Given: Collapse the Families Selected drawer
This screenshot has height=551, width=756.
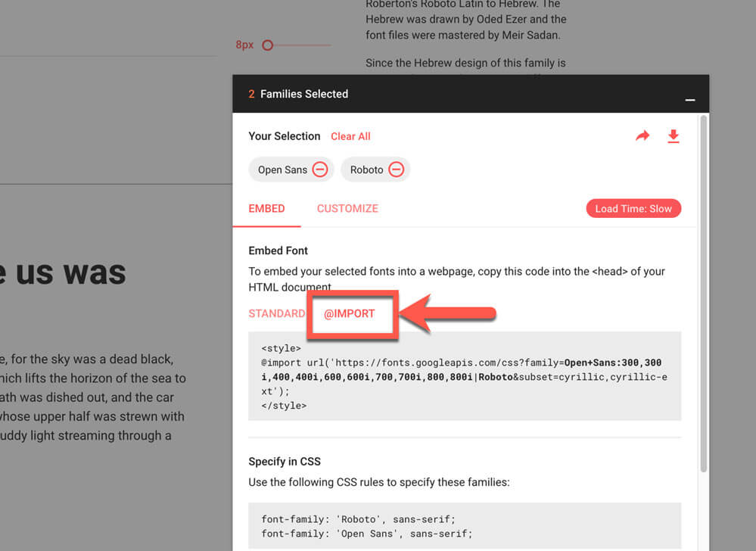Looking at the screenshot, I should (x=690, y=99).
